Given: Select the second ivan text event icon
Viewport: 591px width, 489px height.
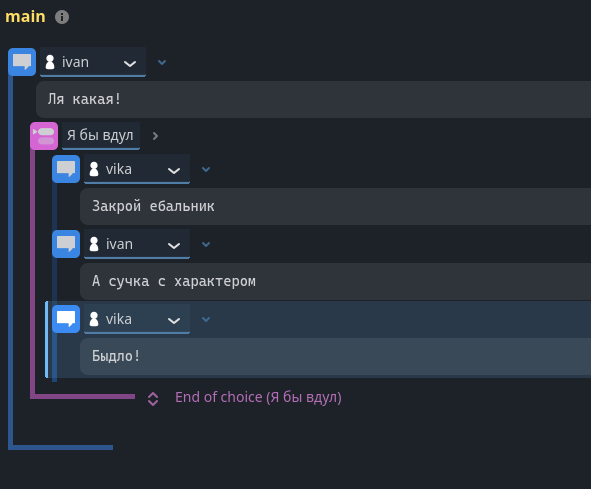Looking at the screenshot, I should point(66,244).
